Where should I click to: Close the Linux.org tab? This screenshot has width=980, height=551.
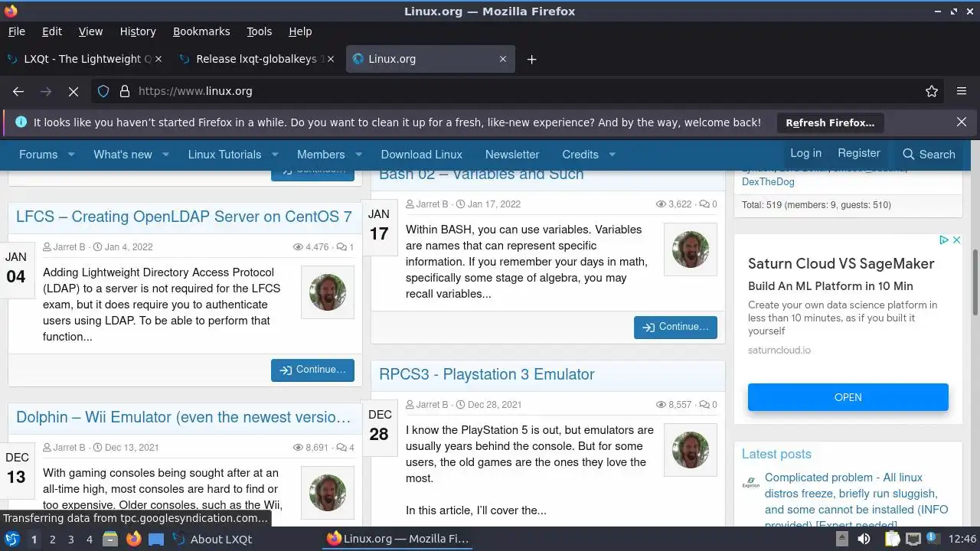pos(503,59)
